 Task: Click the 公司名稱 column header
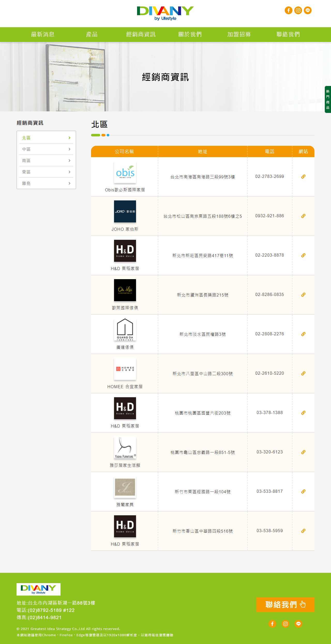(124, 151)
